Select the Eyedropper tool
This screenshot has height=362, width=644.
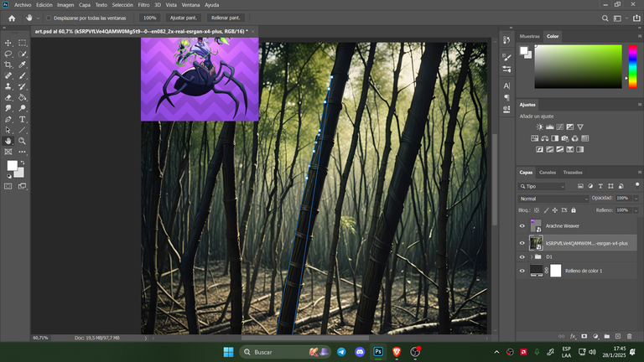coord(22,65)
